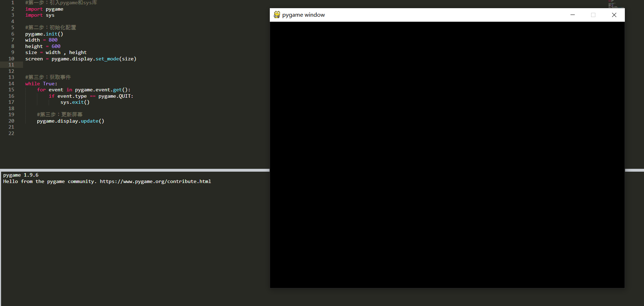The height and width of the screenshot is (306, 644).
Task: Click line number 22 in the gutter
Action: pyautogui.click(x=11, y=133)
